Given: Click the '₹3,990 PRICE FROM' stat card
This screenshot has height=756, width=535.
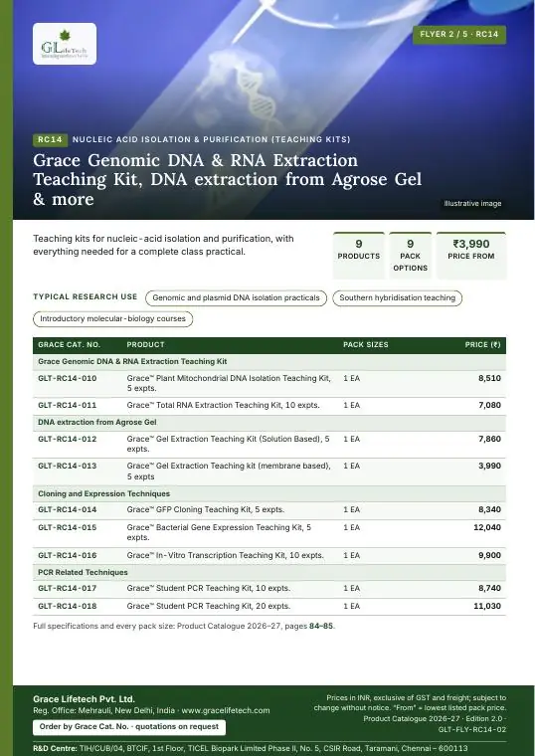Looking at the screenshot, I should (x=471, y=256).
